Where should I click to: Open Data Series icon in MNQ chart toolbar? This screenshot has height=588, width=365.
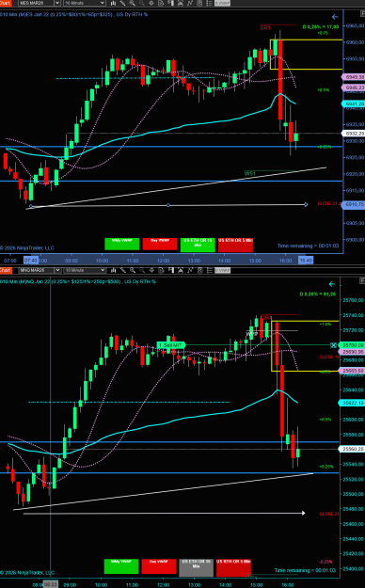click(180, 270)
